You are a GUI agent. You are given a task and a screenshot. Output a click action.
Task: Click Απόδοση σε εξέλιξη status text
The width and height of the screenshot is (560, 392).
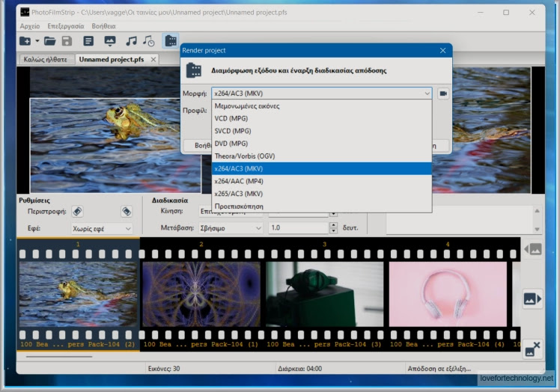tap(439, 369)
